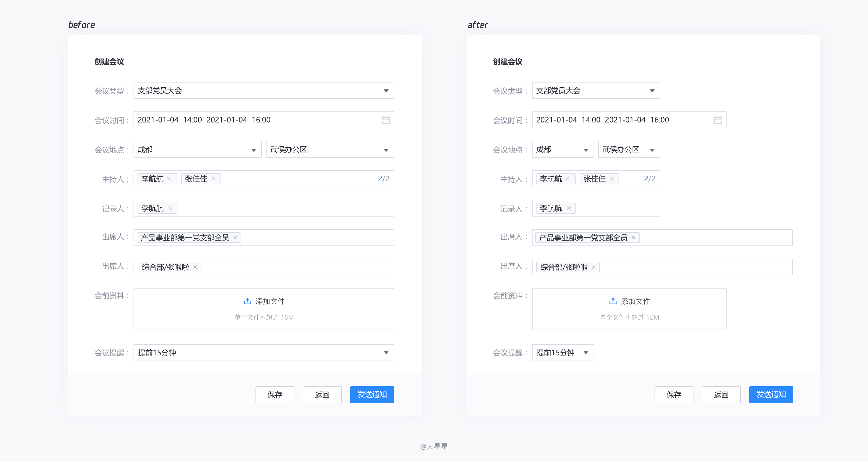Click the calendar icon in after panel 会议时间

click(x=718, y=120)
